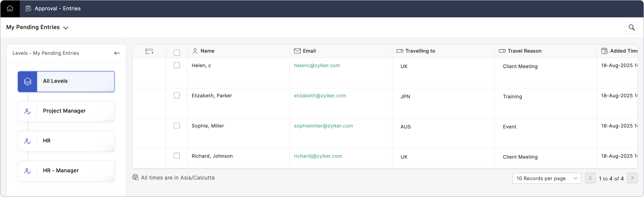Go to next page arrow

click(632, 178)
